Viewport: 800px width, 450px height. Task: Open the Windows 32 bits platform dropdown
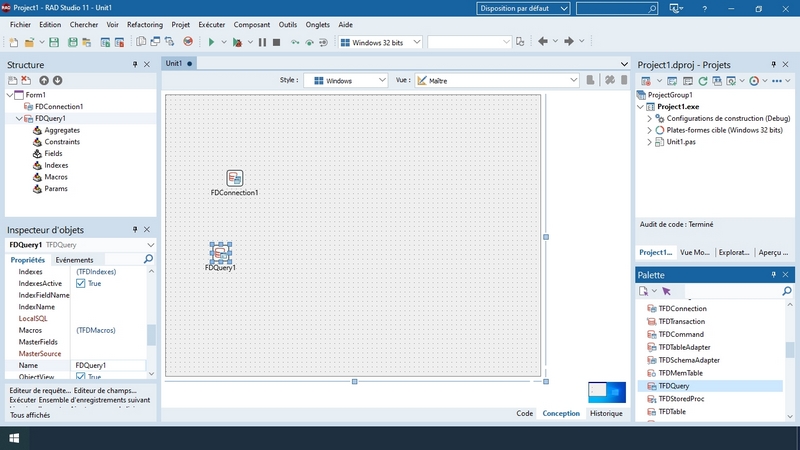[x=380, y=42]
